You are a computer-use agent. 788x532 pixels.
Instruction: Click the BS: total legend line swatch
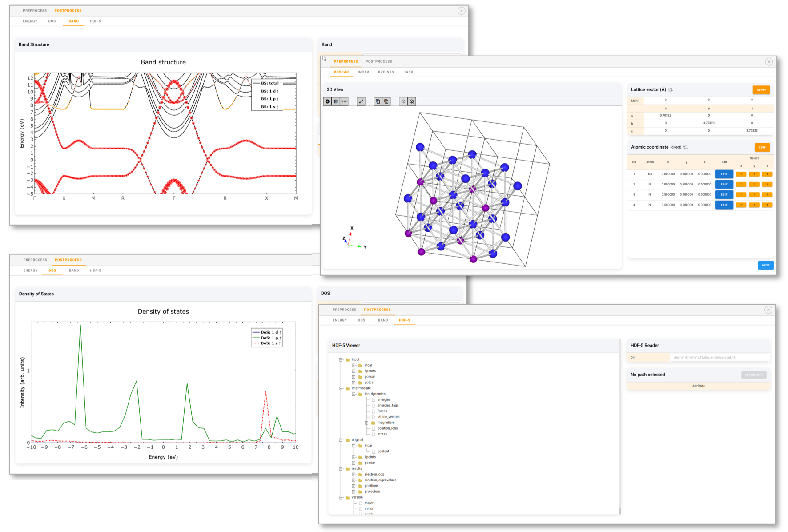tap(256, 83)
